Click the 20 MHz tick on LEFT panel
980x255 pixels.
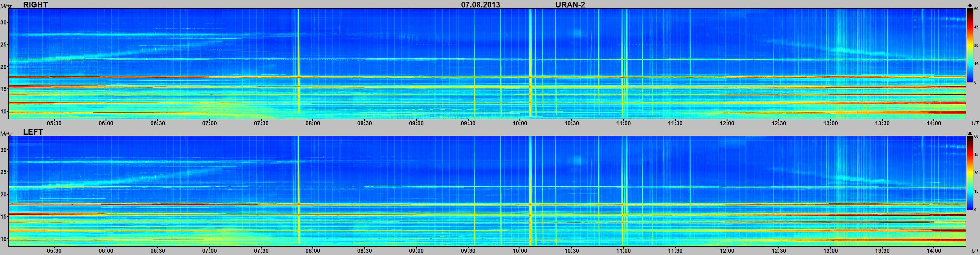click(x=4, y=194)
